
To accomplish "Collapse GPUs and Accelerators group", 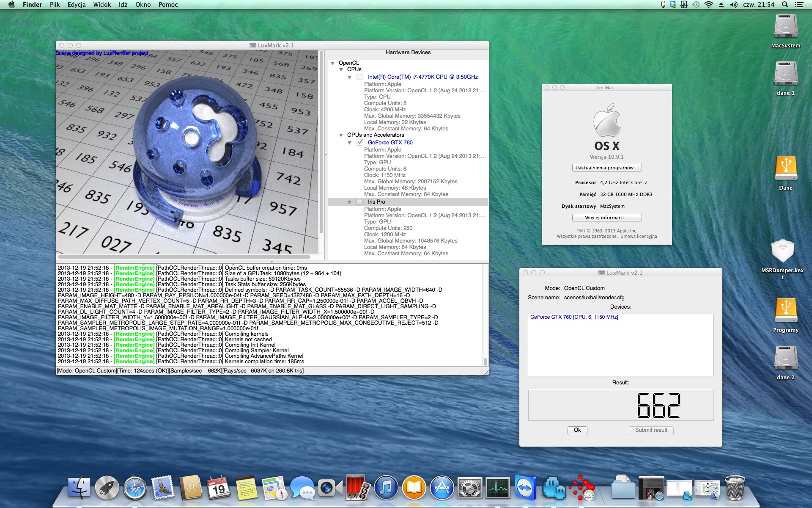I will 341,135.
